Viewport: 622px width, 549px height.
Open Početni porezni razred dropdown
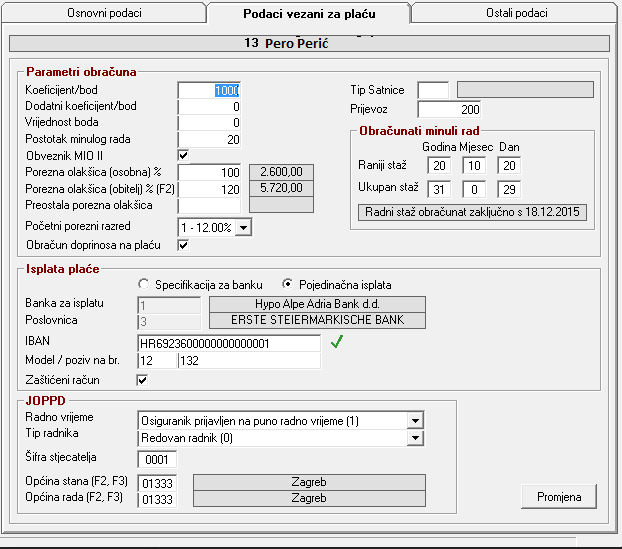coord(243,227)
